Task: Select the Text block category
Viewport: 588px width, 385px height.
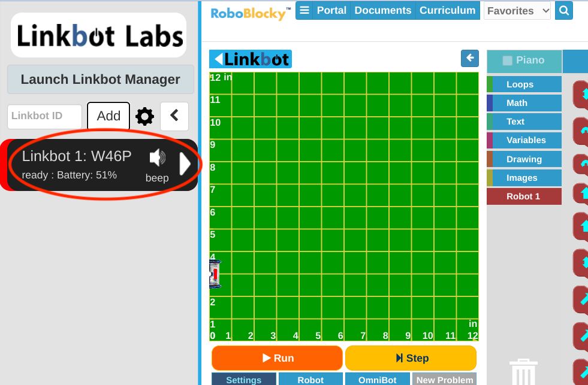Action: 524,122
